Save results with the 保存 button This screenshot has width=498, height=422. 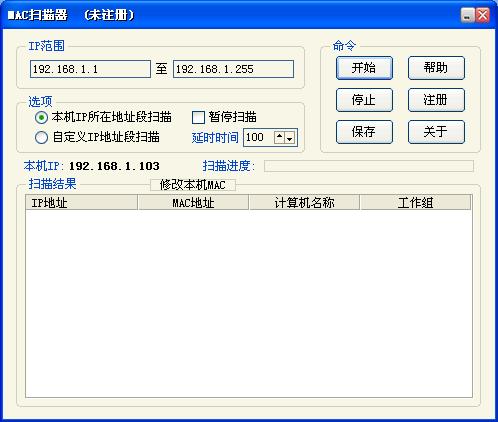point(364,132)
